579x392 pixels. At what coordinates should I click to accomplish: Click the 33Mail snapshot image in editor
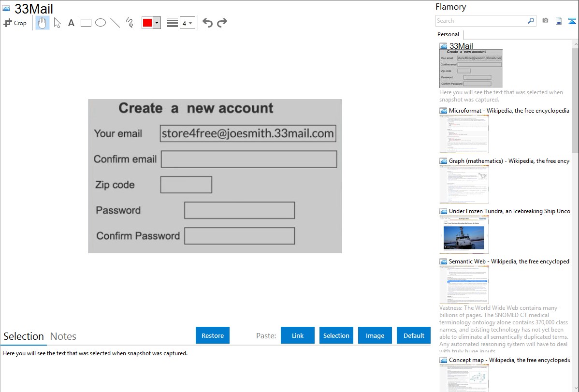215,176
